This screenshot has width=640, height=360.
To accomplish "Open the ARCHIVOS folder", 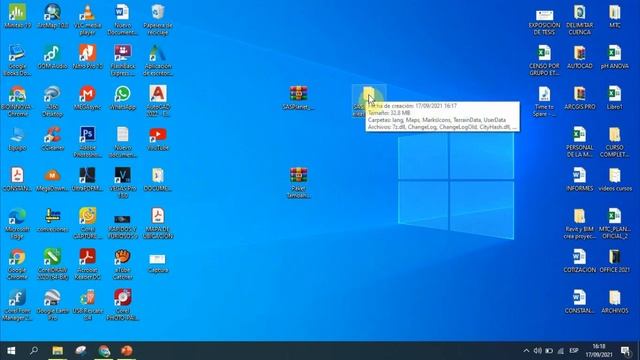I will 615,302.
